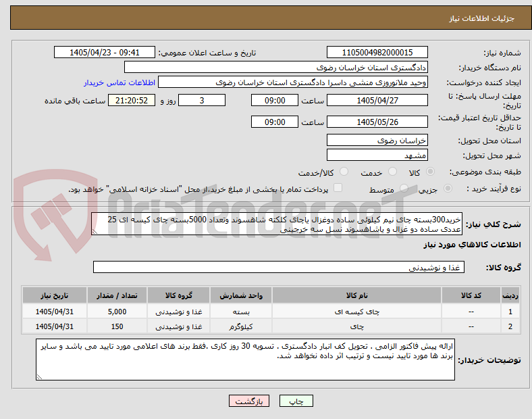Click the request creator name field
The image size is (532, 419).
[x=293, y=82]
